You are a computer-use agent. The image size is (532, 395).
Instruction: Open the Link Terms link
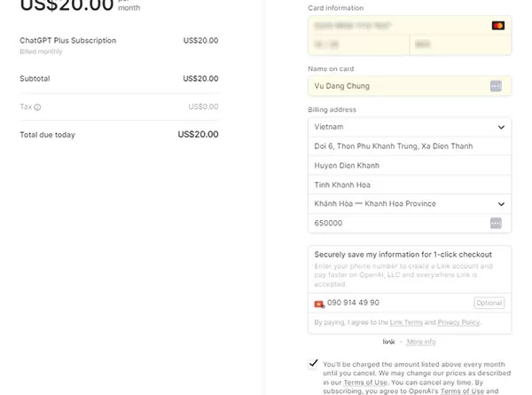tap(406, 322)
